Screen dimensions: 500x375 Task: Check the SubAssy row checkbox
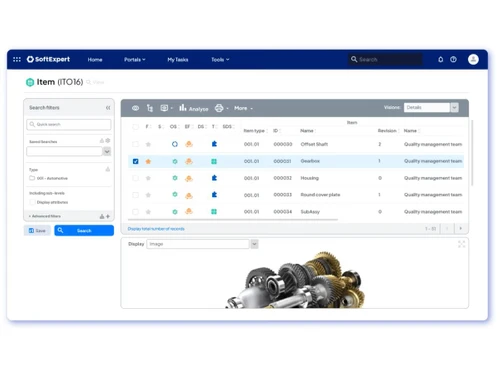coord(135,212)
